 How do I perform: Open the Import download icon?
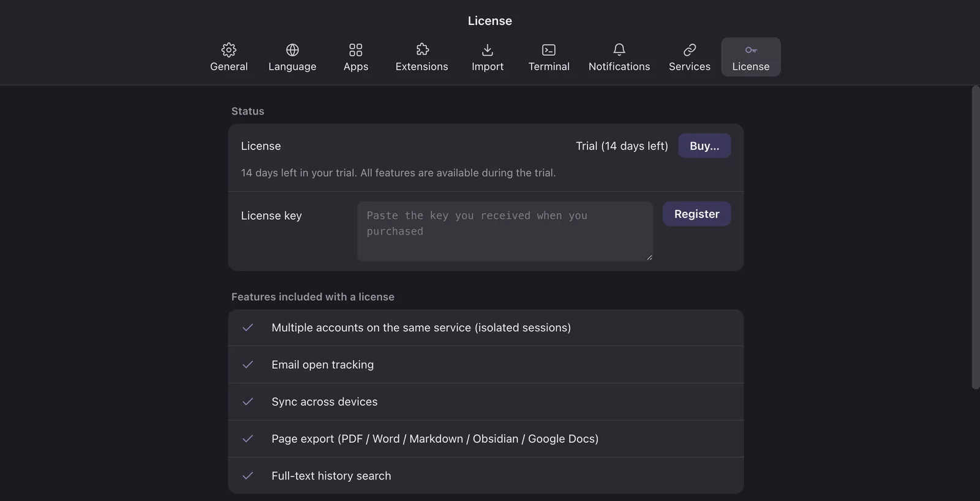[x=488, y=50]
